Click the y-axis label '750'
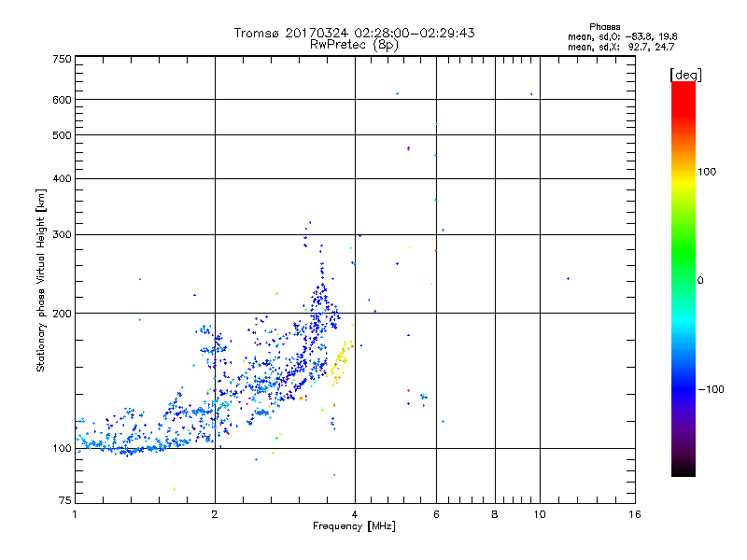 (62, 59)
